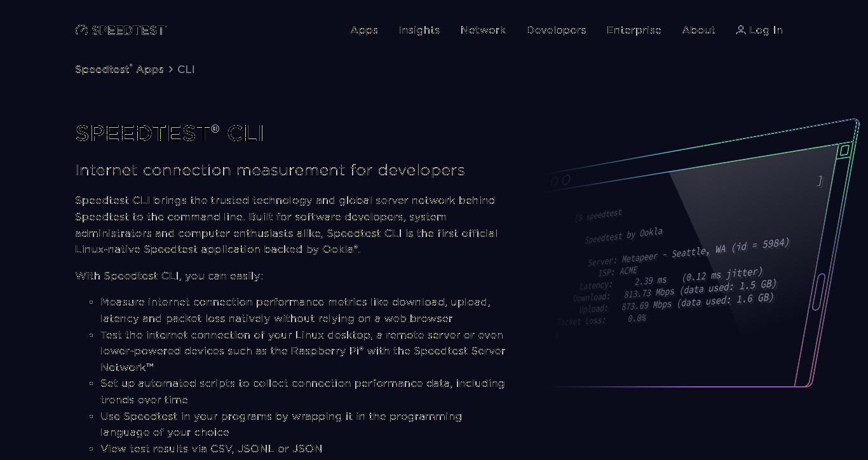
Task: Open the Developers menu
Action: pyautogui.click(x=556, y=30)
